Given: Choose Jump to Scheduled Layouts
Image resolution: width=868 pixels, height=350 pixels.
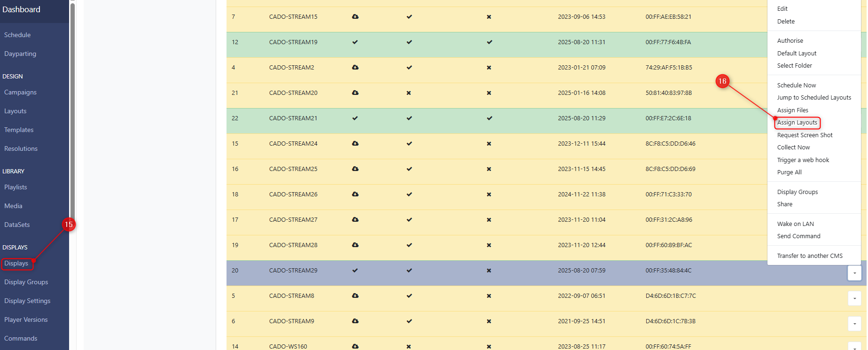Looking at the screenshot, I should point(814,98).
